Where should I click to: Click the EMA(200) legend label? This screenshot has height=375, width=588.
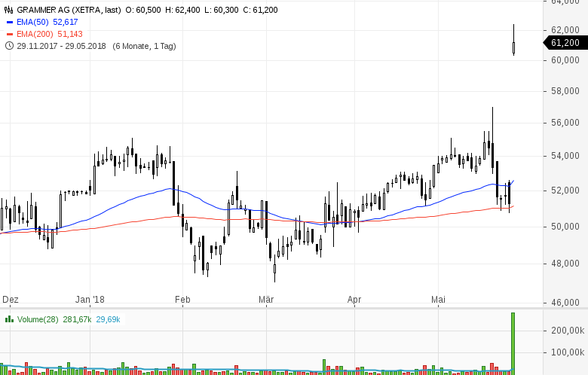coord(35,34)
